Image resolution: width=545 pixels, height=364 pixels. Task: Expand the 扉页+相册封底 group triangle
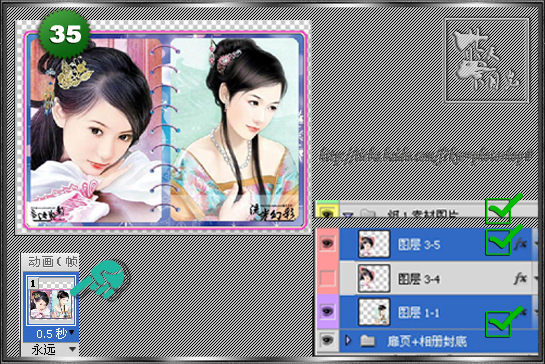point(348,340)
